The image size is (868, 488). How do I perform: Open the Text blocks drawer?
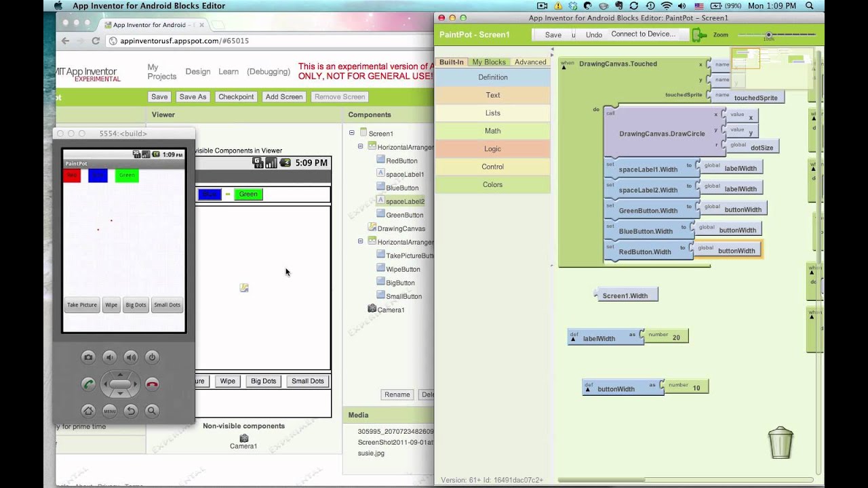click(x=493, y=95)
